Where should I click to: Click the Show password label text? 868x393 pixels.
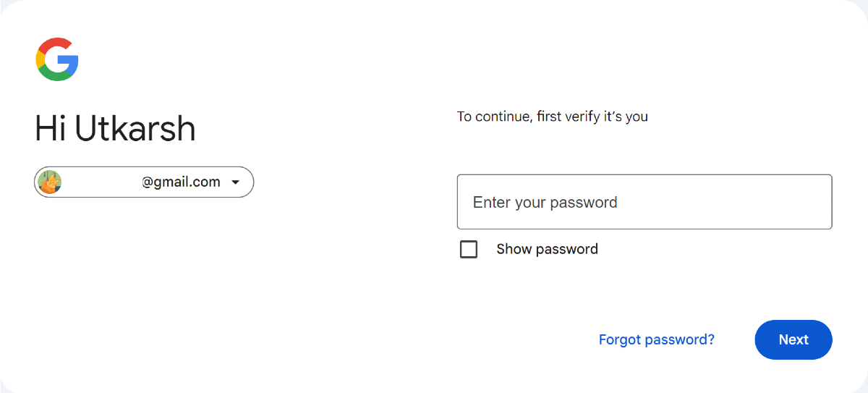(x=547, y=249)
